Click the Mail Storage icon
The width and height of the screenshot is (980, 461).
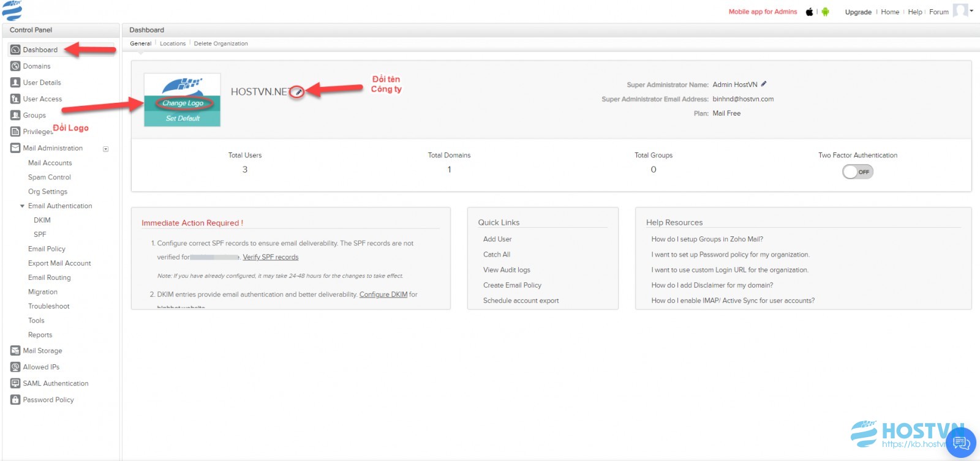coord(15,351)
